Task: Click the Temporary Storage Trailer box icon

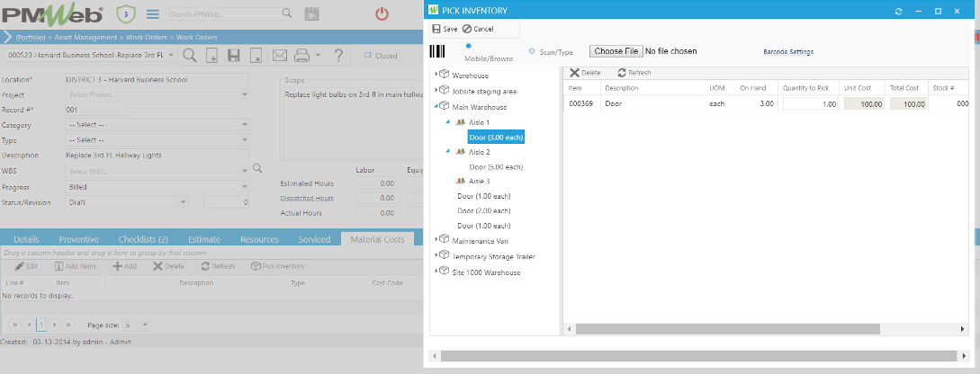Action: coord(445,255)
